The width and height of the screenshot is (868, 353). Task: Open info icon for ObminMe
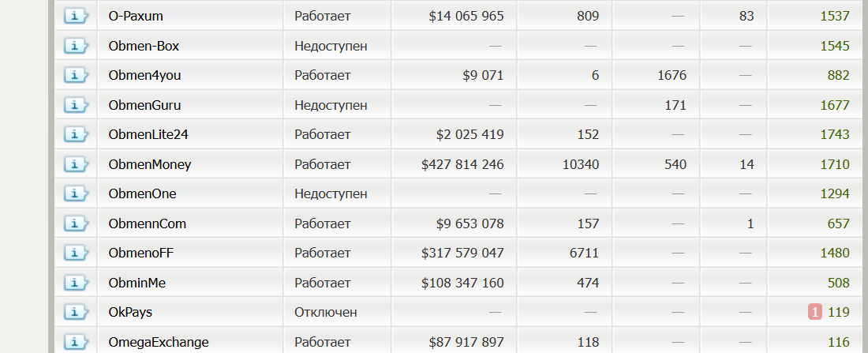75,283
